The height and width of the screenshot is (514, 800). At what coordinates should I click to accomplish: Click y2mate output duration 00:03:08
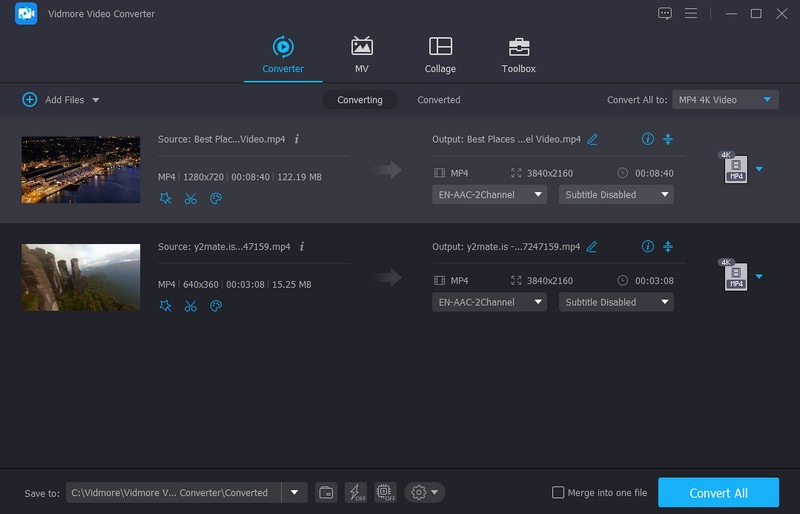pyautogui.click(x=654, y=281)
